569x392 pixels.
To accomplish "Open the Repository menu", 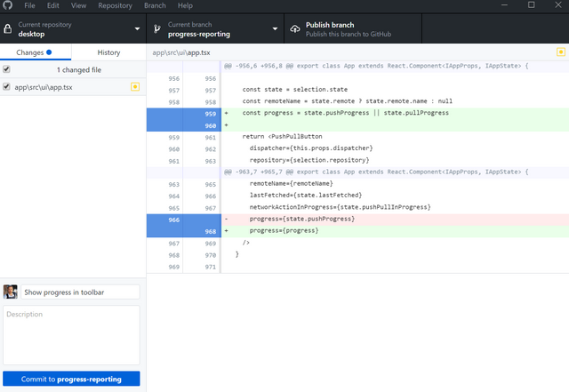I will (x=115, y=5).
